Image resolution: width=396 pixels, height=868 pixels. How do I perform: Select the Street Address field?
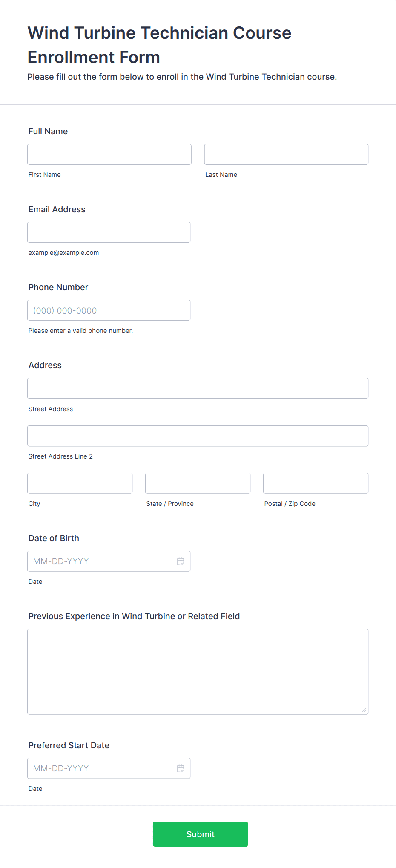click(198, 388)
